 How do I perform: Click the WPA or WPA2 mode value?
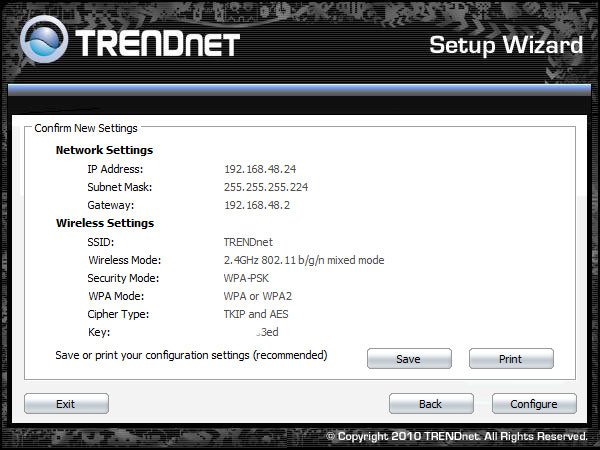coord(259,296)
